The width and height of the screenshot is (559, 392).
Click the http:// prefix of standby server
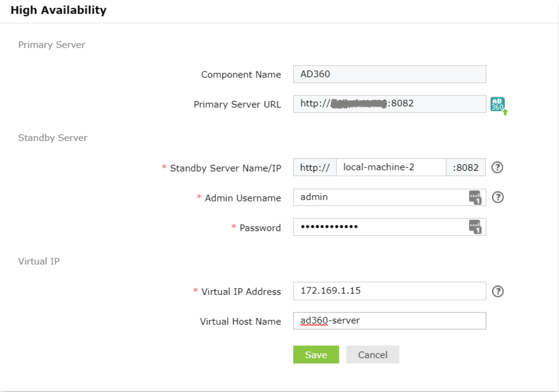[315, 167]
